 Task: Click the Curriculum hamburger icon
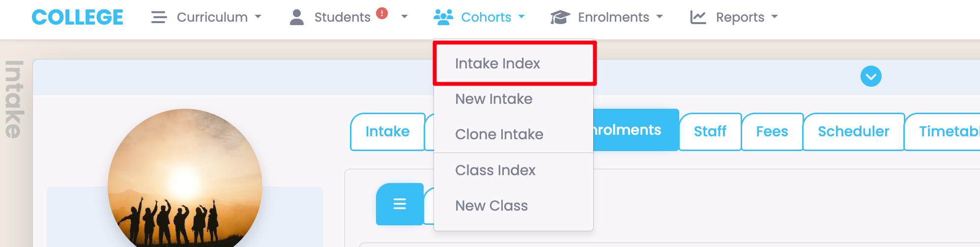pyautogui.click(x=159, y=17)
